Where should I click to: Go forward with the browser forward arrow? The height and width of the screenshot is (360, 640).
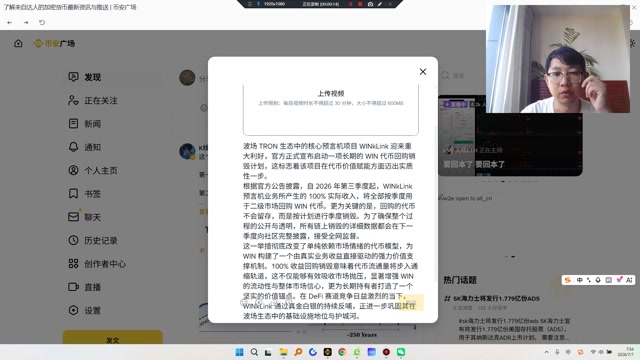(x=26, y=22)
